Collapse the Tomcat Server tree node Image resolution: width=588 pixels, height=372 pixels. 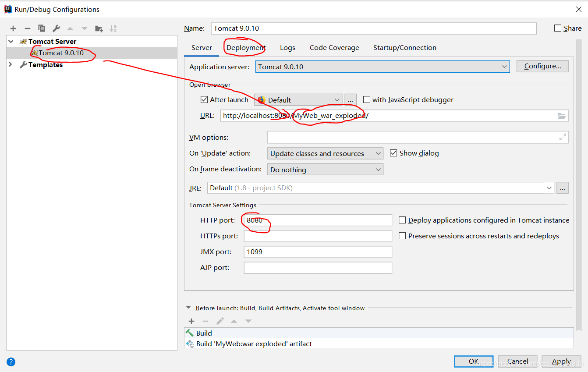[11, 41]
